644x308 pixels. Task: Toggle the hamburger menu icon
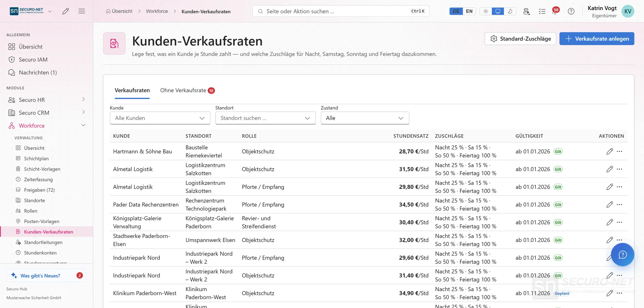point(82,11)
